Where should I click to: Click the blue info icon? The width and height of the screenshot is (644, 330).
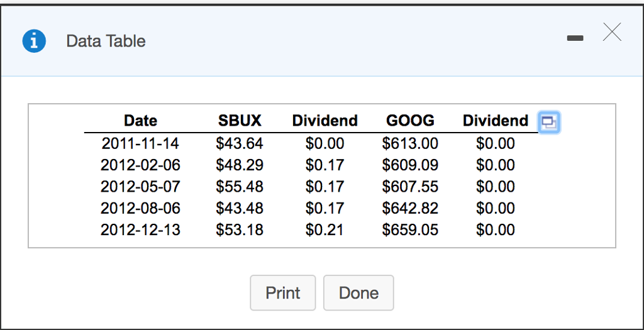pos(34,41)
